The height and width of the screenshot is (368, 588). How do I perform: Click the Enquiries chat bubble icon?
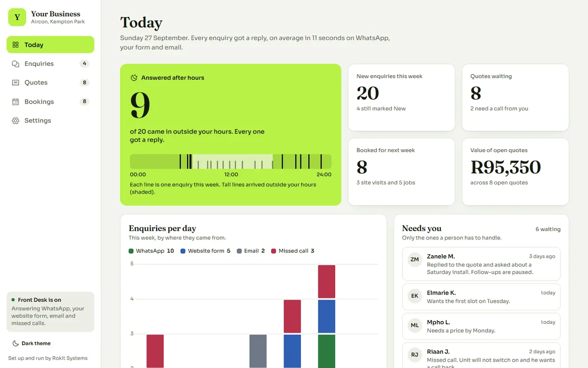pos(16,64)
